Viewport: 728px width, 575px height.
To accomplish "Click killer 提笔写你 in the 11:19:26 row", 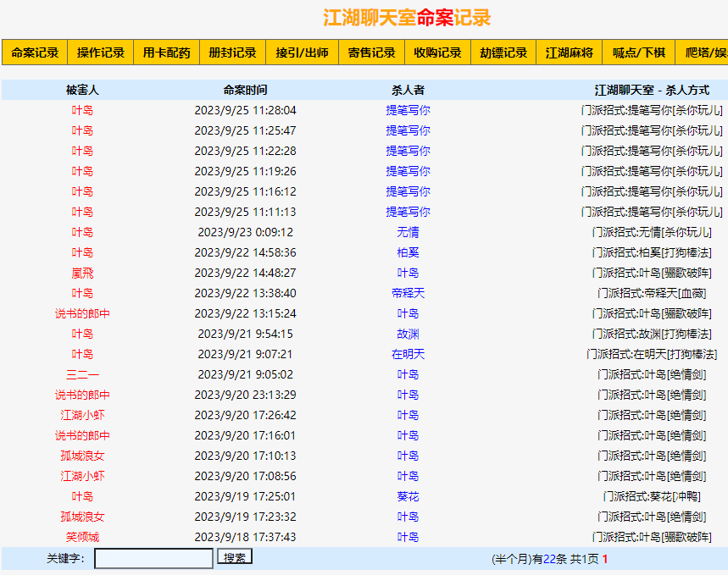I will 408,171.
